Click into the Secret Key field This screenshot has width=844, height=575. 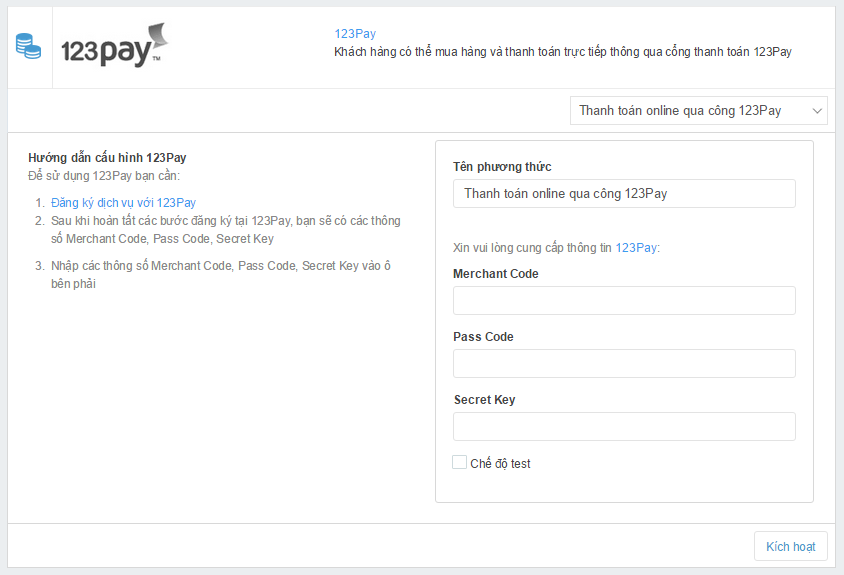click(624, 426)
